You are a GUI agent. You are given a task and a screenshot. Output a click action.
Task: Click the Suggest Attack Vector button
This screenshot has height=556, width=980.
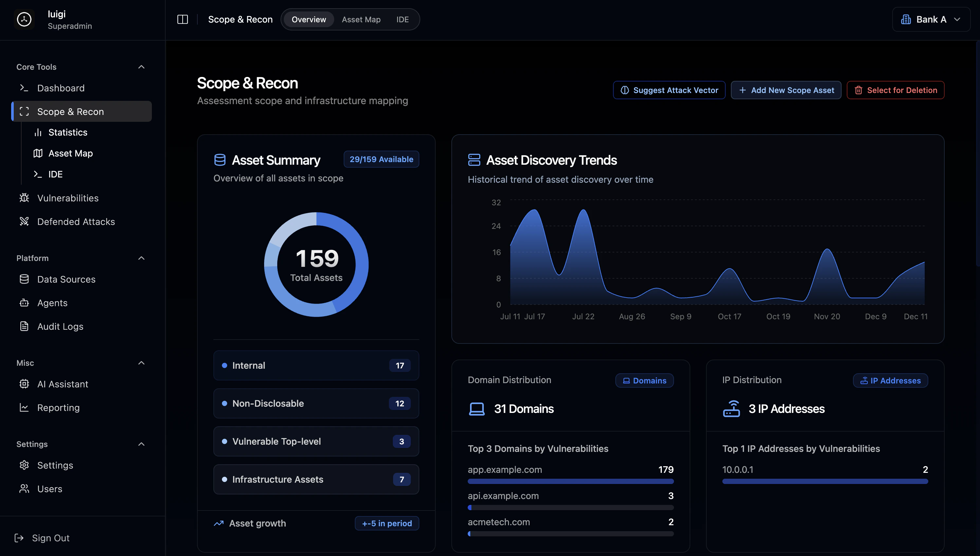tap(669, 90)
